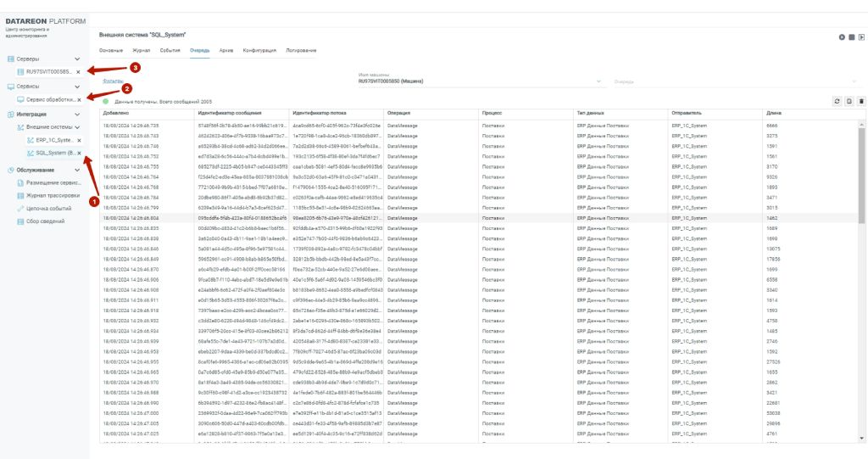
Task: Select SQL_System in sidebar
Action: tap(55, 153)
